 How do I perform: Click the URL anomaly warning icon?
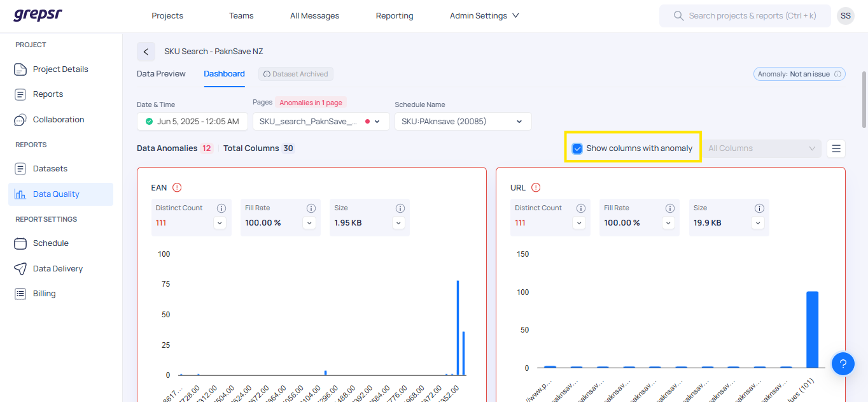[x=536, y=187]
